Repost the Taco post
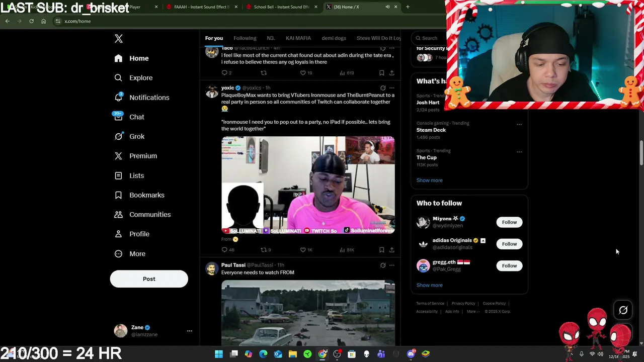 pos(263,73)
